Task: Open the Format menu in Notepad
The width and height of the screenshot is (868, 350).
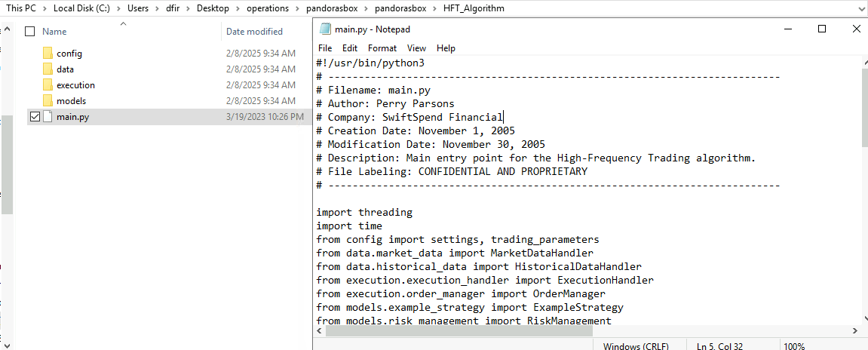Action: click(382, 48)
